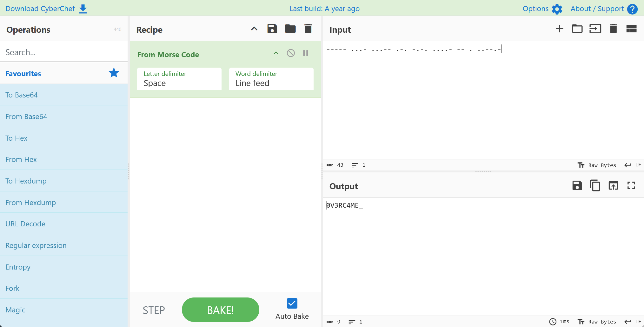Maximise the output pane
The image size is (644, 327).
click(631, 185)
